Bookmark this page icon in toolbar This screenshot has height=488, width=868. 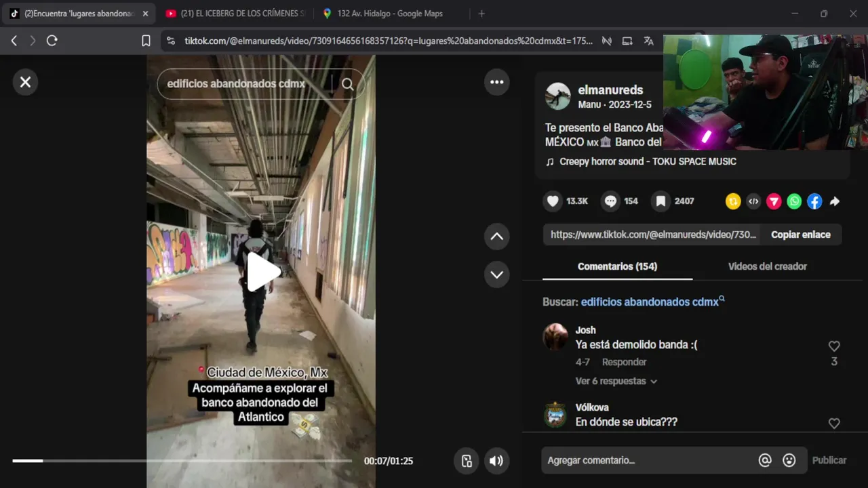tap(146, 41)
